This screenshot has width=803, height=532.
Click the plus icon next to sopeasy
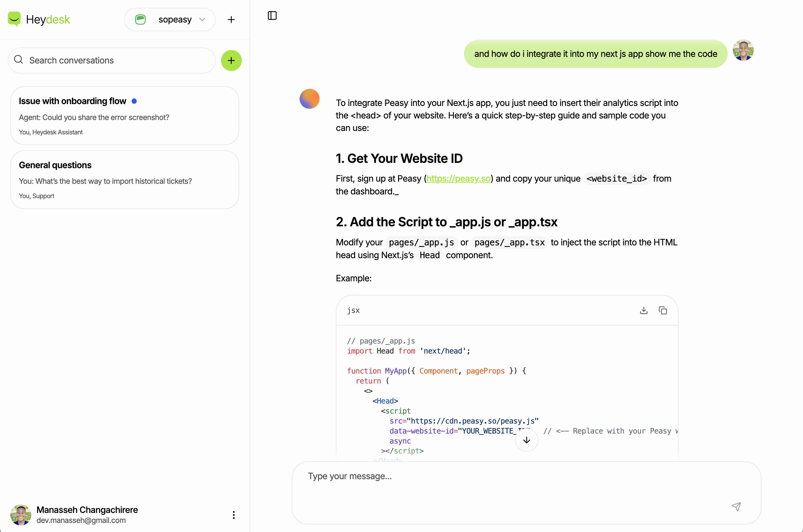(x=231, y=20)
